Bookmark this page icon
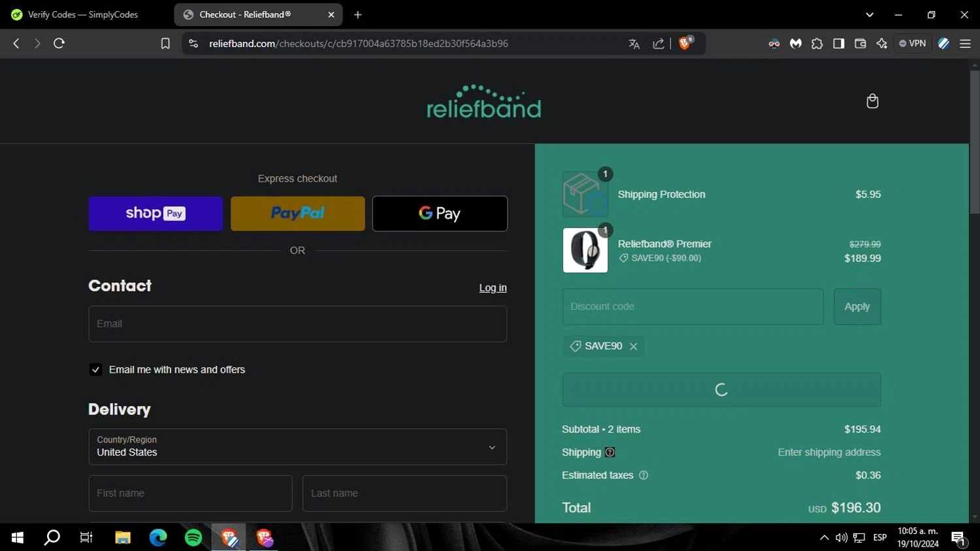This screenshot has width=980, height=551. click(x=165, y=44)
